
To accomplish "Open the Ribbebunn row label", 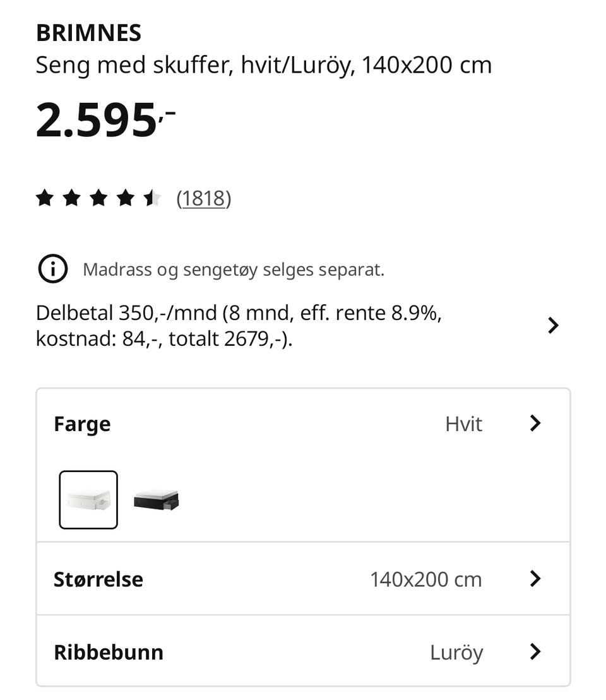I will point(109,652).
